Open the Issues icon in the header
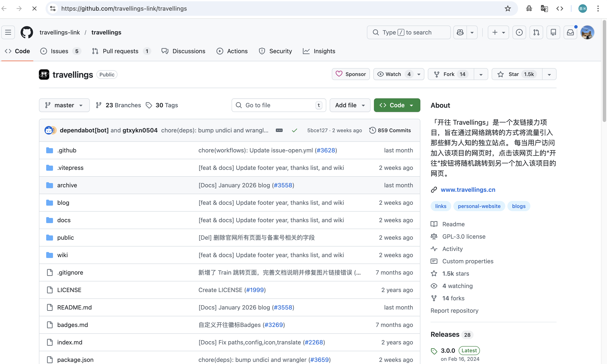The width and height of the screenshot is (607, 364). 519,32
